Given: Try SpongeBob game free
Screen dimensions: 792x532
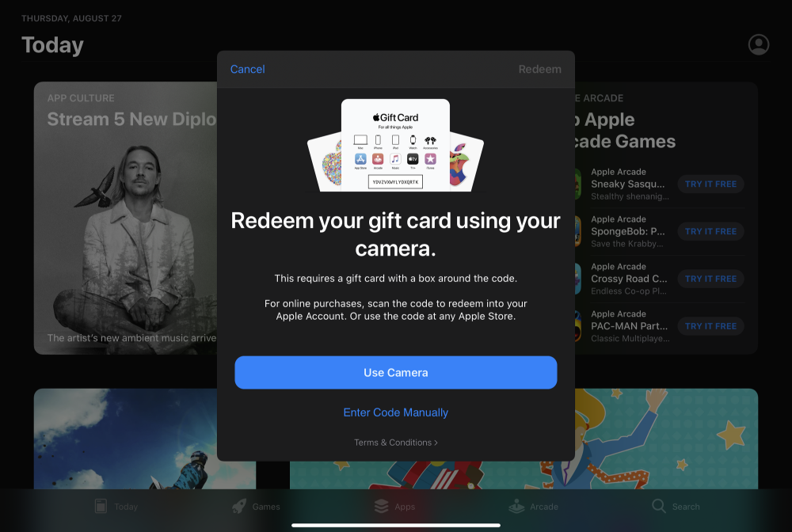Looking at the screenshot, I should (x=710, y=231).
